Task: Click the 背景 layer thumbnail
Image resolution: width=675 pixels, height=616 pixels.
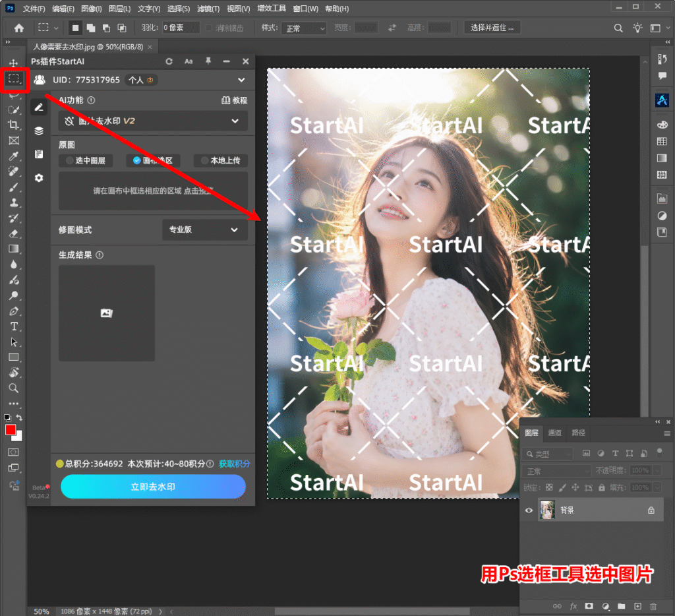Action: (547, 510)
